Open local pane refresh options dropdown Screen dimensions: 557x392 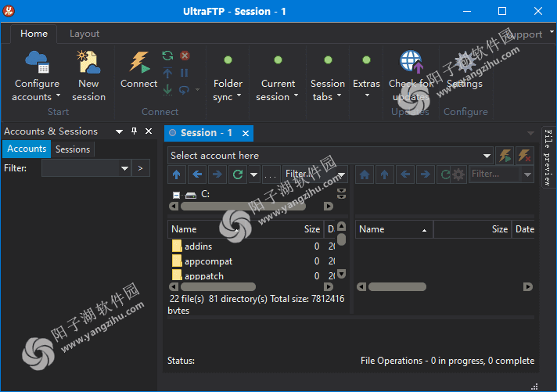tap(253, 174)
